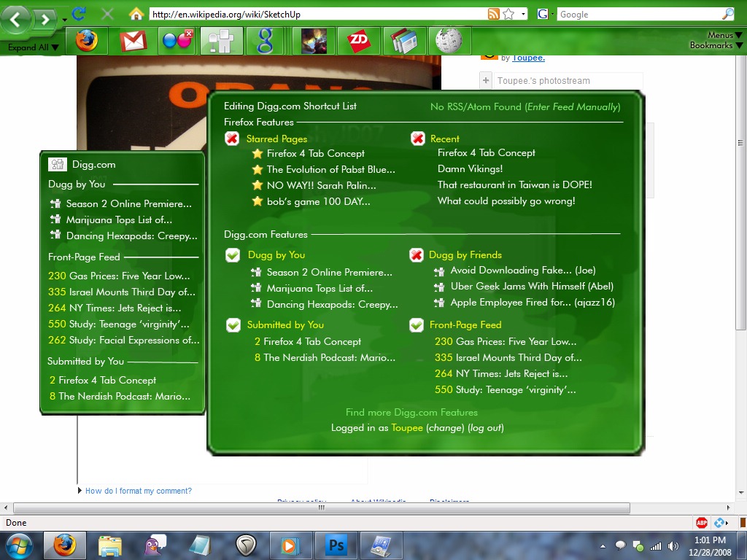747x560 pixels.
Task: Reload the page with the refresh icon
Action: pyautogui.click(x=79, y=14)
